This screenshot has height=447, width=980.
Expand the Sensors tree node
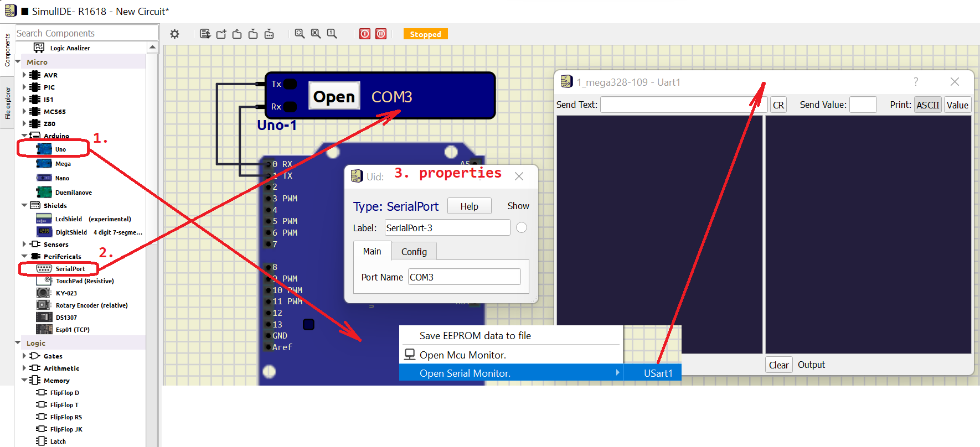24,244
